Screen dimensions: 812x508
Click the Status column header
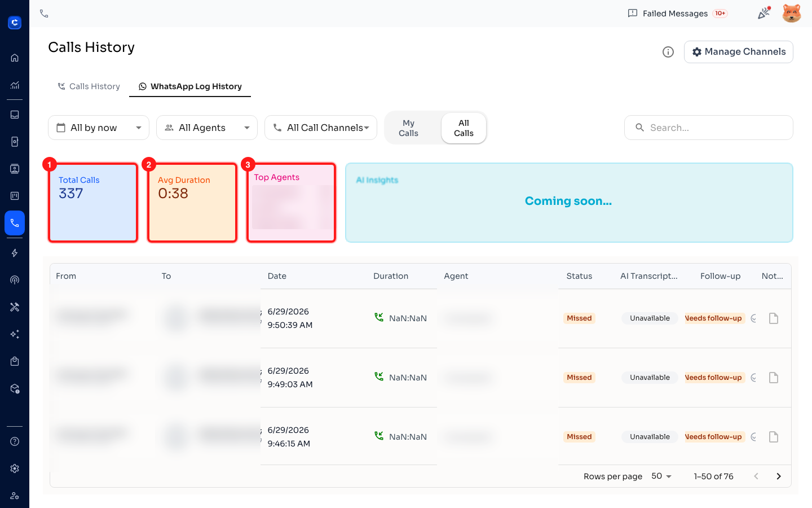tap(579, 276)
